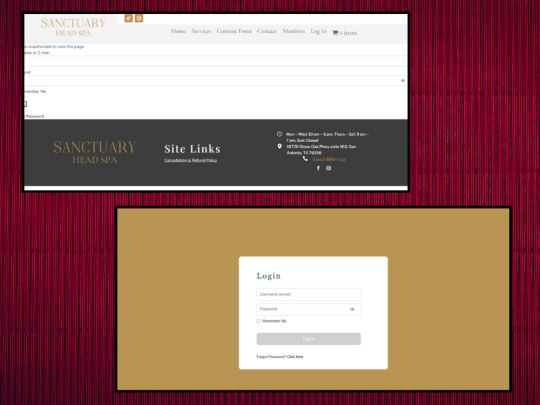The height and width of the screenshot is (405, 540).
Task: Click the address text in the footer
Action: (x=321, y=149)
